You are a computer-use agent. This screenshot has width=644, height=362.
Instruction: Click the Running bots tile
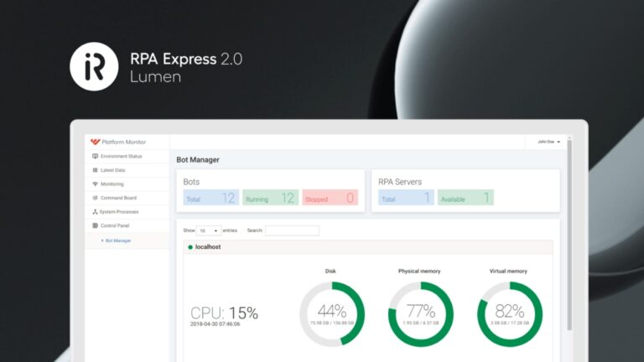pyautogui.click(x=270, y=198)
